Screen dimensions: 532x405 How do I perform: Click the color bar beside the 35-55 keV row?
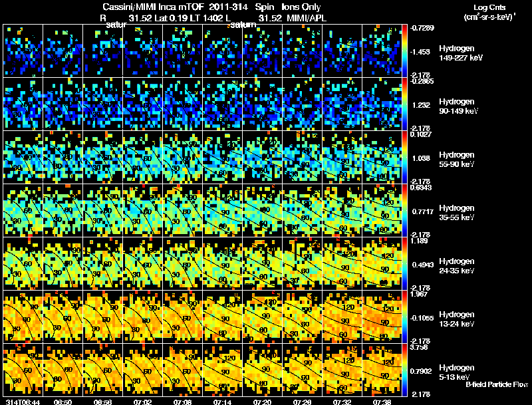point(404,210)
